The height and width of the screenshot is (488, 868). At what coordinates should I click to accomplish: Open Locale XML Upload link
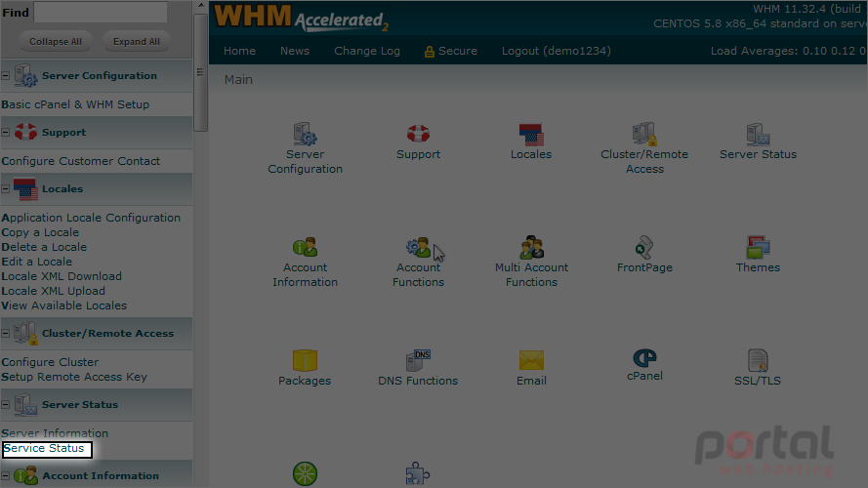tap(53, 291)
